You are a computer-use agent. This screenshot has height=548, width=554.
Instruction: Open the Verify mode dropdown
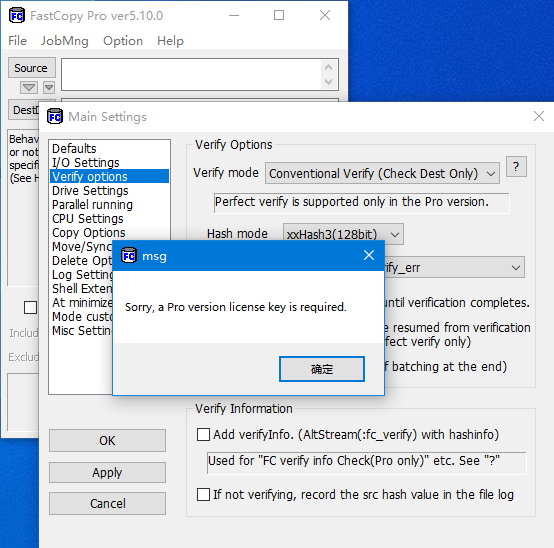[382, 173]
